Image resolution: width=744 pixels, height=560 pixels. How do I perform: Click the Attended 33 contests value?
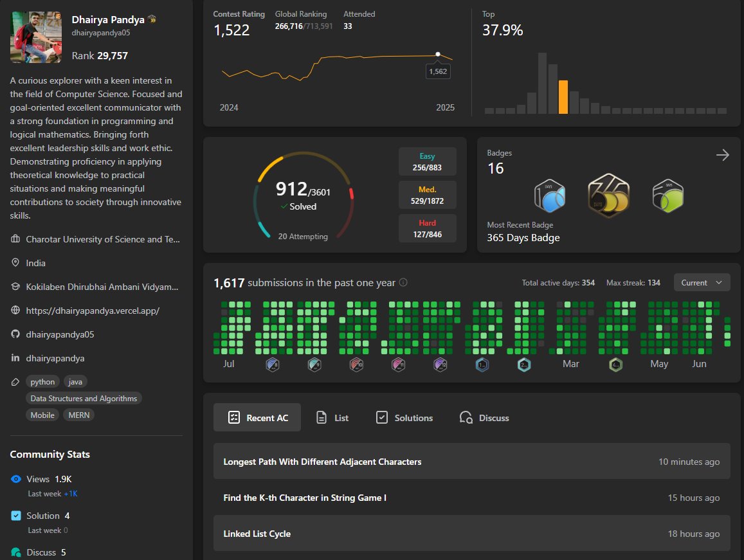[x=348, y=26]
